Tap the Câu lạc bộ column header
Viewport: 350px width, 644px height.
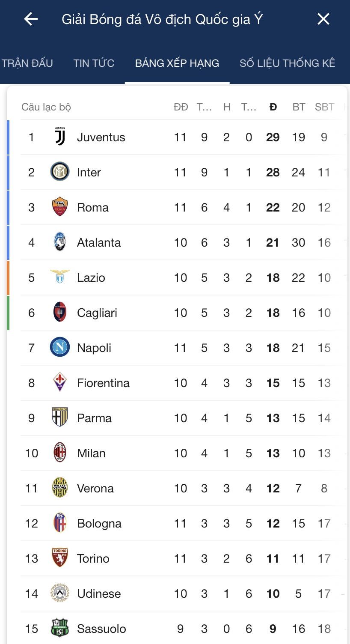(x=46, y=107)
